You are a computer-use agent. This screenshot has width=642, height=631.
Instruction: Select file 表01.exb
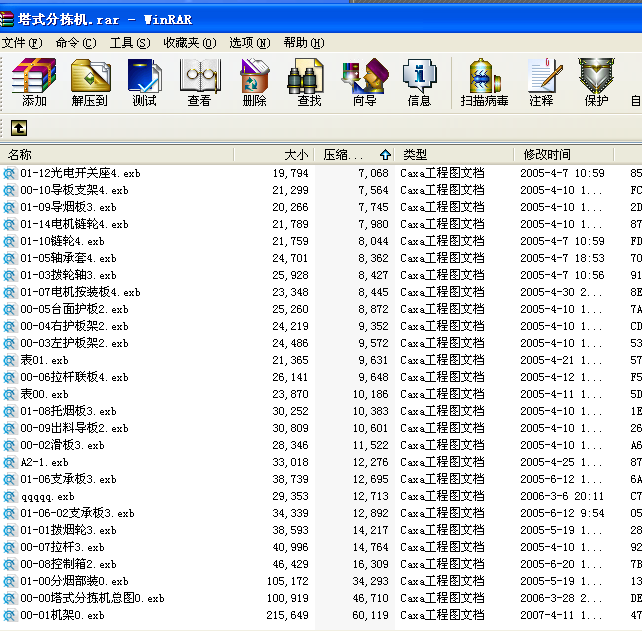click(44, 360)
